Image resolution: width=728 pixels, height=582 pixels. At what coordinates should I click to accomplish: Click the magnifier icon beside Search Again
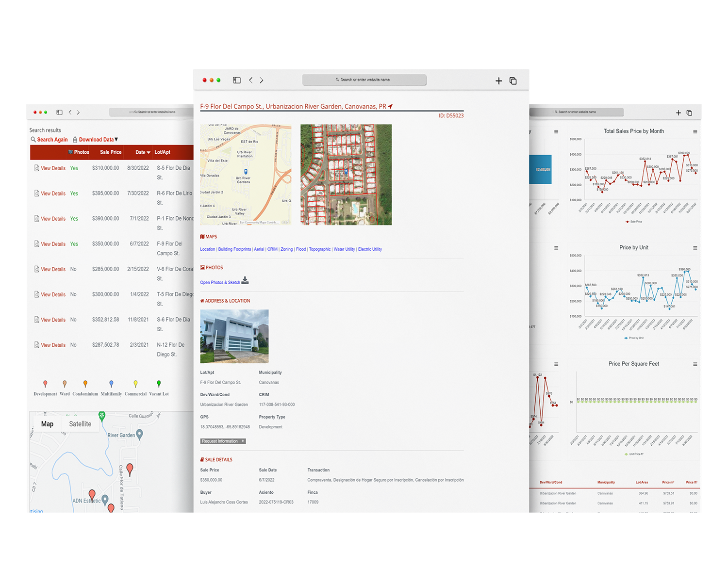(x=33, y=140)
